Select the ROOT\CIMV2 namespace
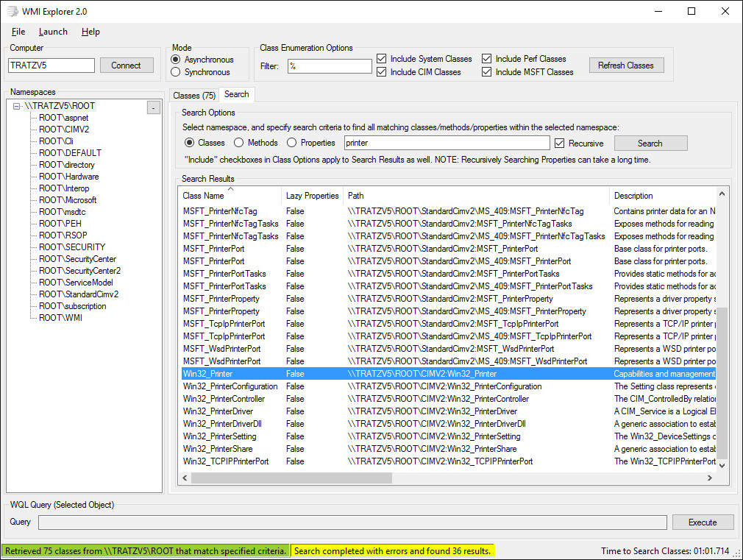Screen dimensions: 743x560 [64, 130]
